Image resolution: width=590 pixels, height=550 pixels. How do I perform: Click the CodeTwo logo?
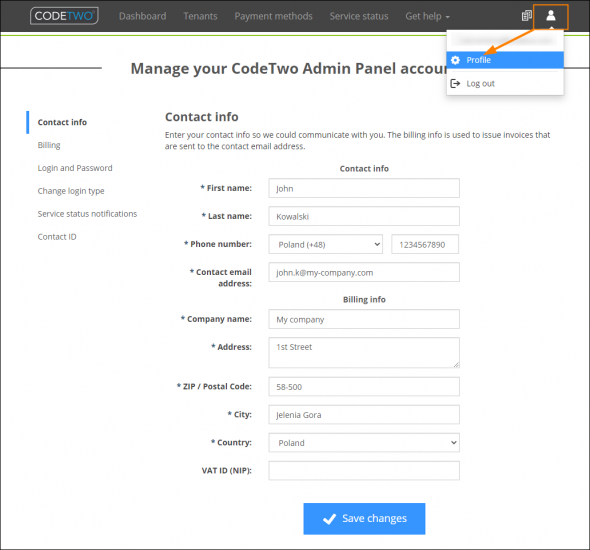point(64,16)
